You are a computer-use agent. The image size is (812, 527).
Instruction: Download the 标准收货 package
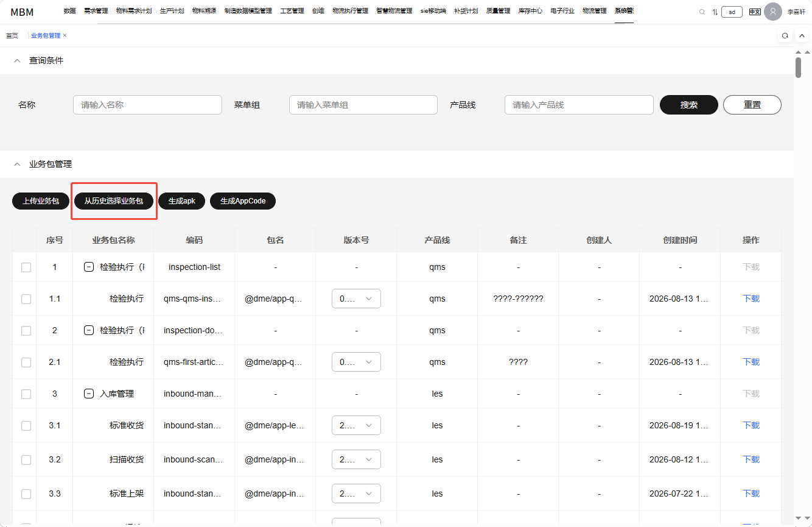[x=751, y=425]
